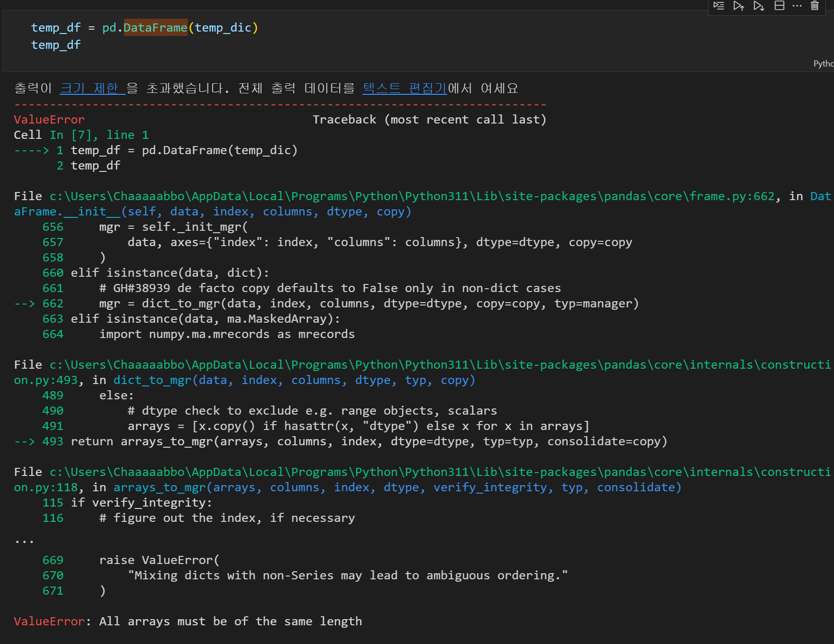Place cursor on 'pd.DataFrame' in code cell
834x644 pixels.
pyautogui.click(x=145, y=28)
